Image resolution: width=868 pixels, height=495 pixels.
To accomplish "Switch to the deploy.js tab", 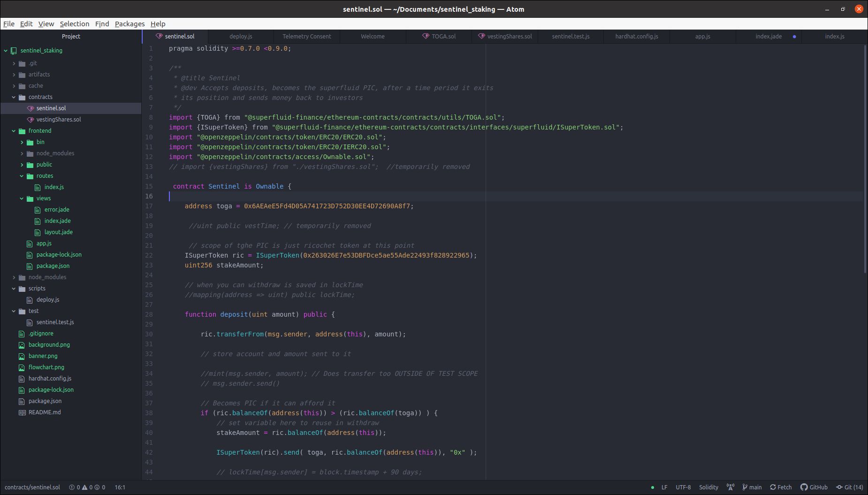I will pos(241,37).
